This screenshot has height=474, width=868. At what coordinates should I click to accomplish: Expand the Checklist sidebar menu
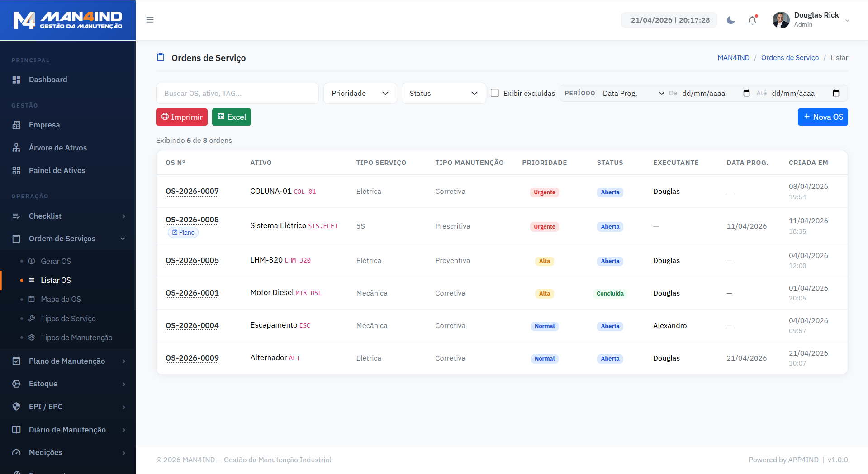tap(68, 216)
